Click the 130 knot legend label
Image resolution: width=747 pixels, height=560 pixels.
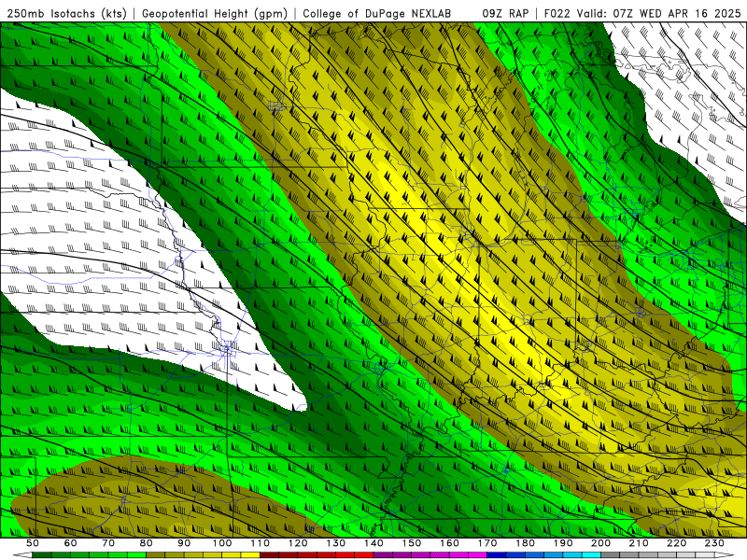pyautogui.click(x=336, y=543)
